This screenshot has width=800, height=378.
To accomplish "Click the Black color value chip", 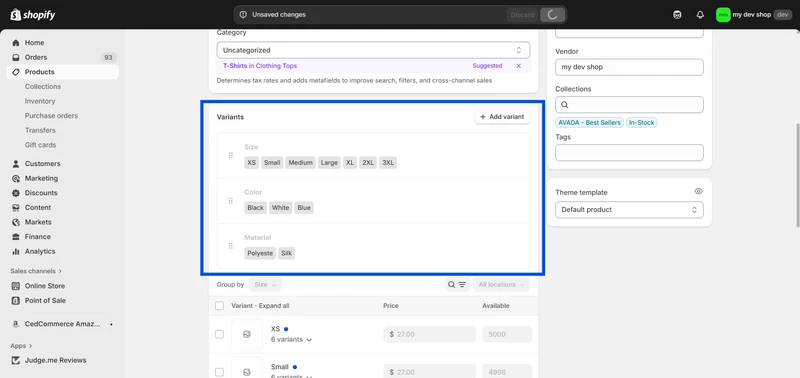I will point(256,208).
